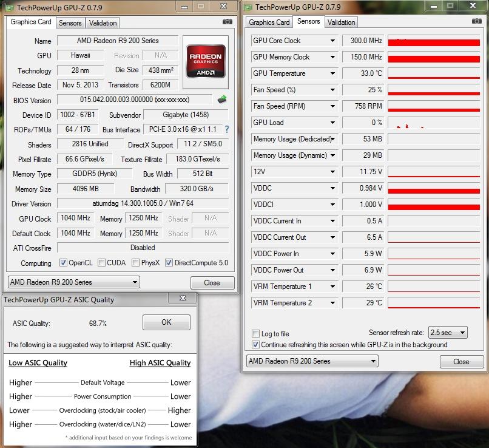Open the VRM Temperature 1 dropdown

click(332, 287)
